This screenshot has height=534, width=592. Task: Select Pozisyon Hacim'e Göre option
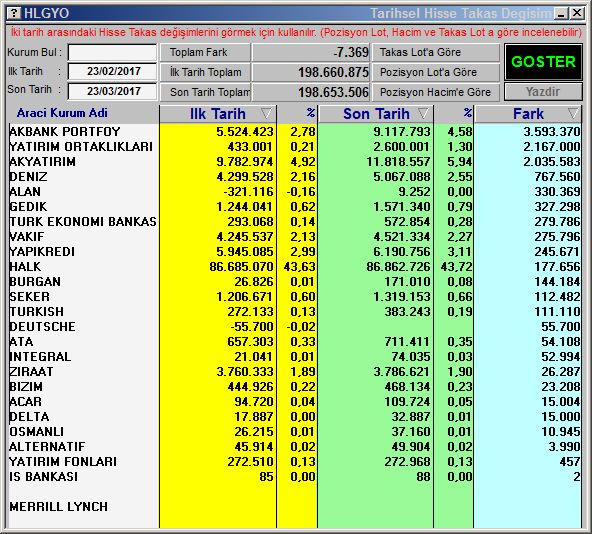(x=436, y=92)
